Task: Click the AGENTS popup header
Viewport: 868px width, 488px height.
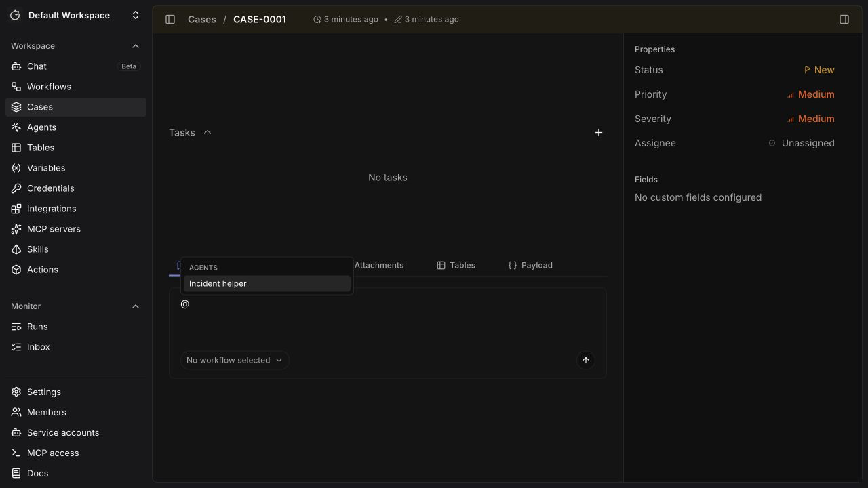Action: pyautogui.click(x=203, y=268)
